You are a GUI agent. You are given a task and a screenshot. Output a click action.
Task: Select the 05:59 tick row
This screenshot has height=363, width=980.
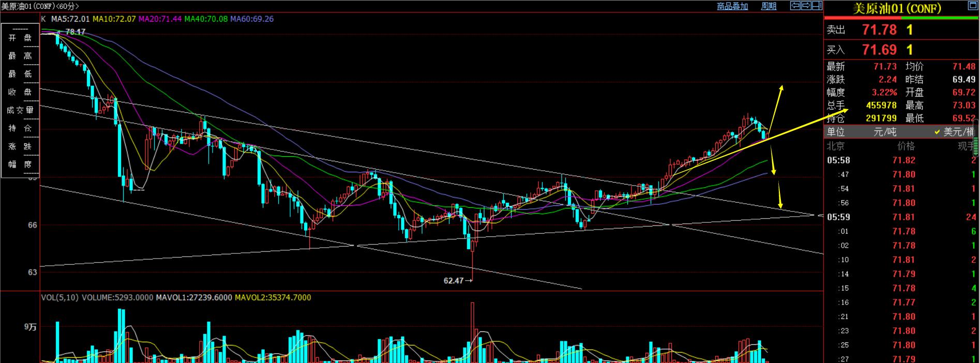901,217
